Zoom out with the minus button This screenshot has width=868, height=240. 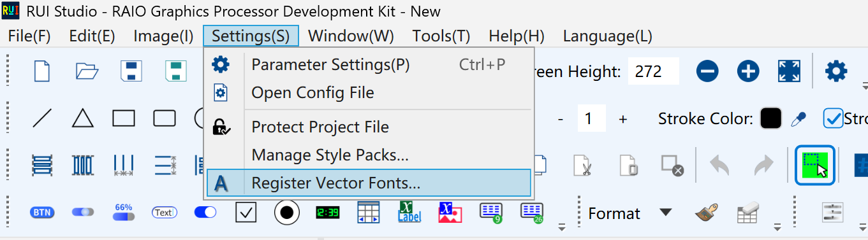pos(707,71)
